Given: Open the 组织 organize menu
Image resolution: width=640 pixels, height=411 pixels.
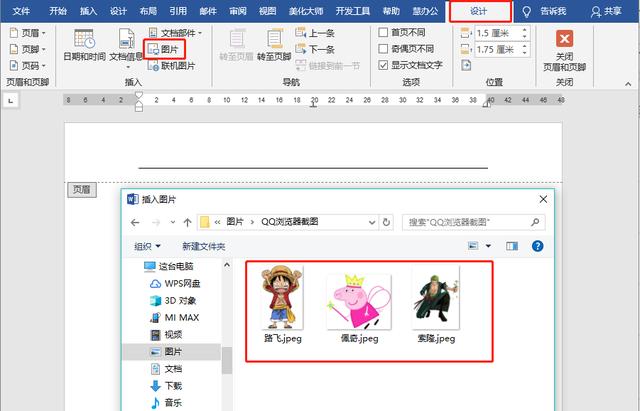Looking at the screenshot, I should click(147, 247).
